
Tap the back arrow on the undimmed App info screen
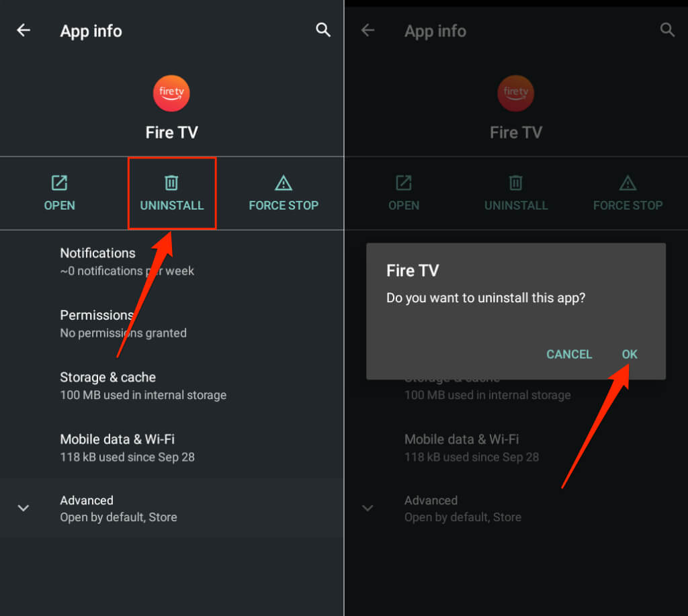[24, 30]
